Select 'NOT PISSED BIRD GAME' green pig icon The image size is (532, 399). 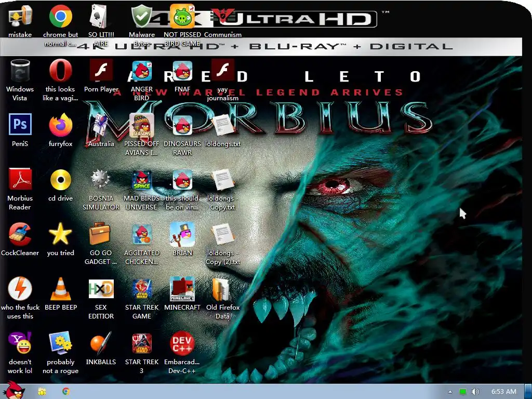pyautogui.click(x=182, y=16)
